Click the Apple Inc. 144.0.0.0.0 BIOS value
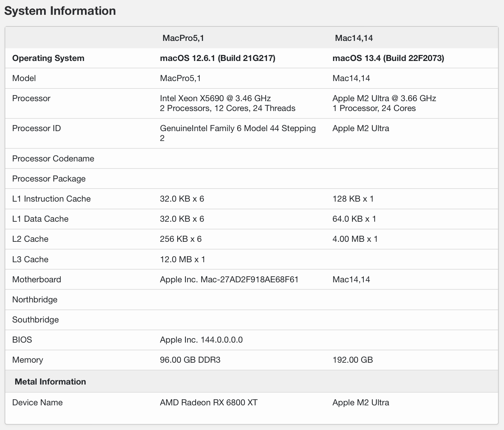The image size is (504, 430). click(201, 340)
